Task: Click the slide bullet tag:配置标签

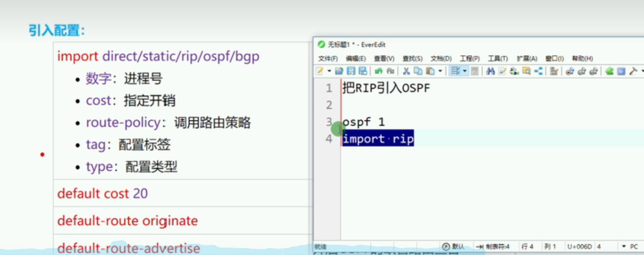Action: [x=128, y=145]
